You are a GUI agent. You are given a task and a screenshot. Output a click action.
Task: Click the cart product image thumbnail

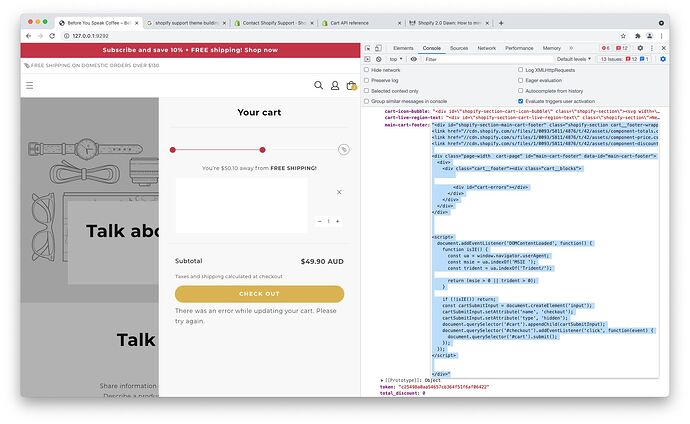(242, 205)
